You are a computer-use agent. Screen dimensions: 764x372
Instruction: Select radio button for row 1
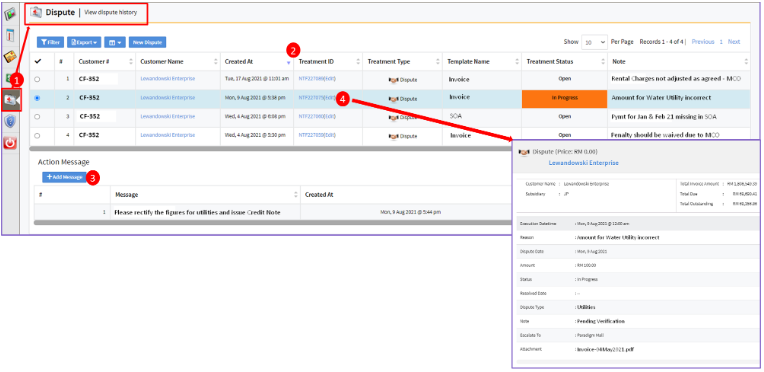click(38, 79)
